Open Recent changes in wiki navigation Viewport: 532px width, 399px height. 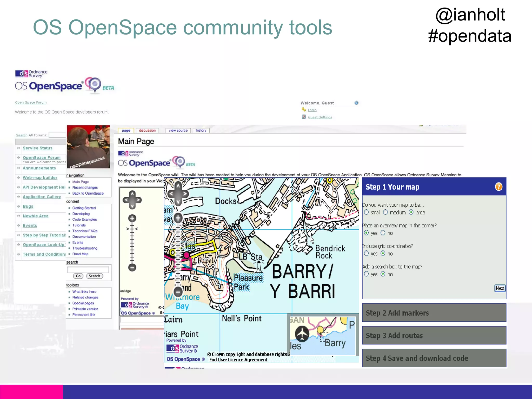(x=85, y=188)
